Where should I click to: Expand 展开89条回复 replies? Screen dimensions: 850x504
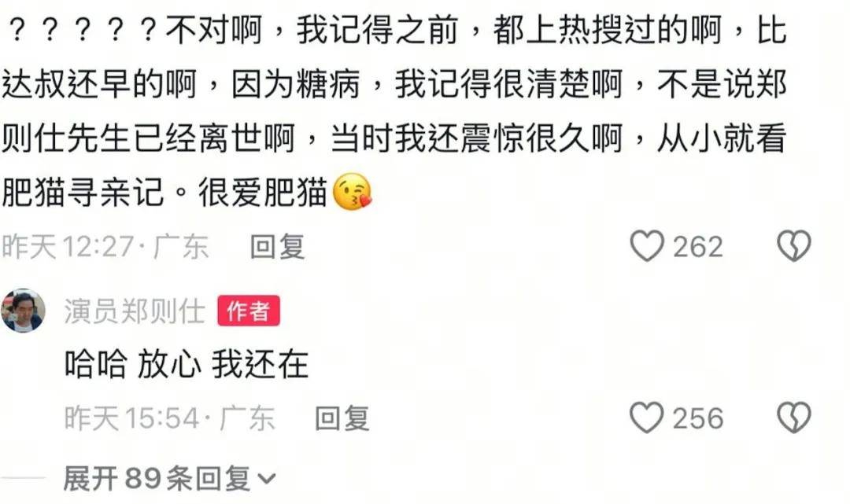point(170,479)
